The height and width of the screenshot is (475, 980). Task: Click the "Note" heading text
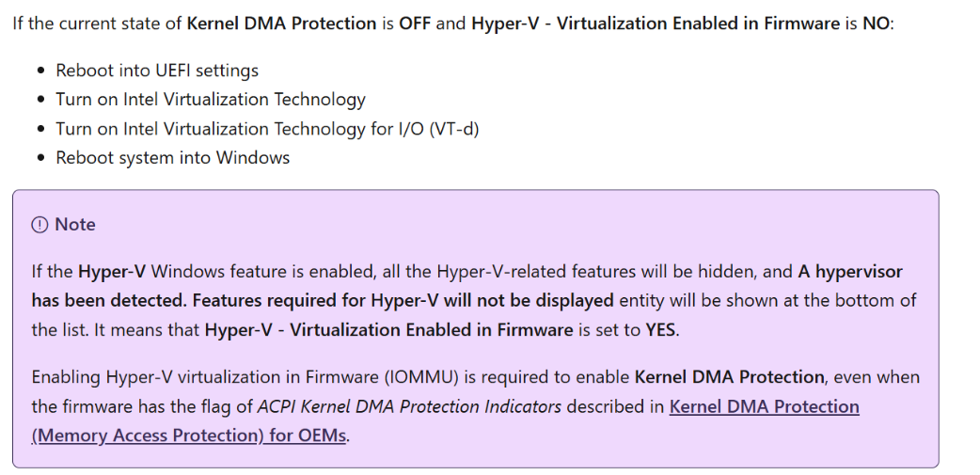[75, 225]
